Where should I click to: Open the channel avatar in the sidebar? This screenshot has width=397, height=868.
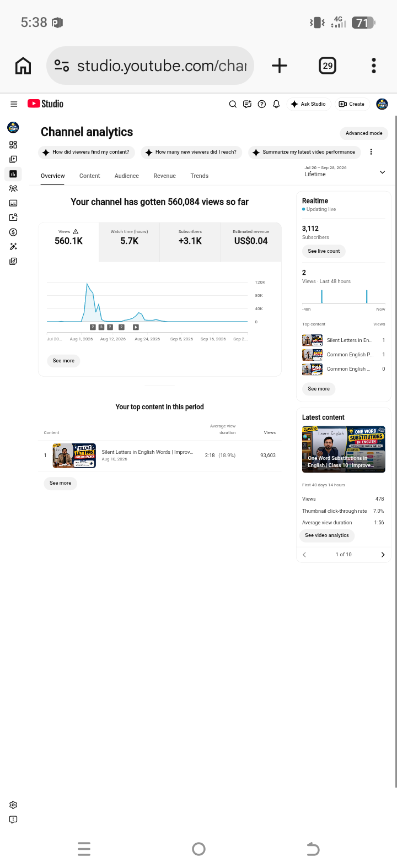click(13, 128)
